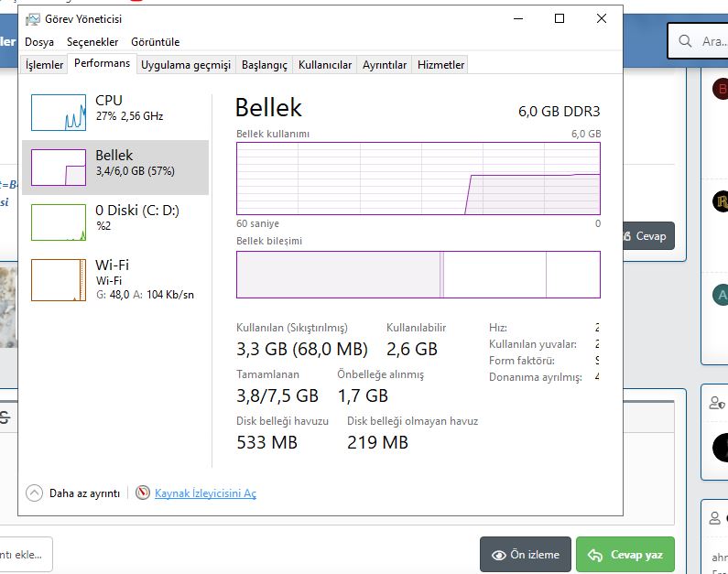Open the Seçenekler menu
Viewport: 728px width, 574px height.
(92, 42)
